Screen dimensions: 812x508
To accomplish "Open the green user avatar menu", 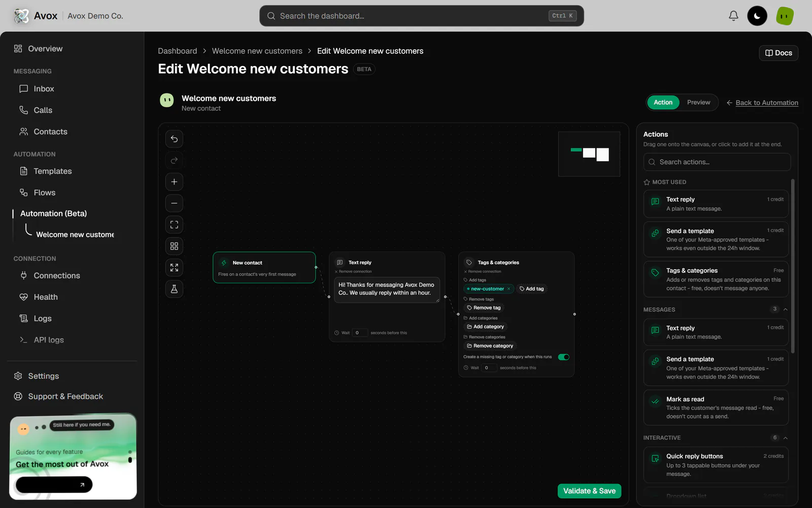I will 785,16.
